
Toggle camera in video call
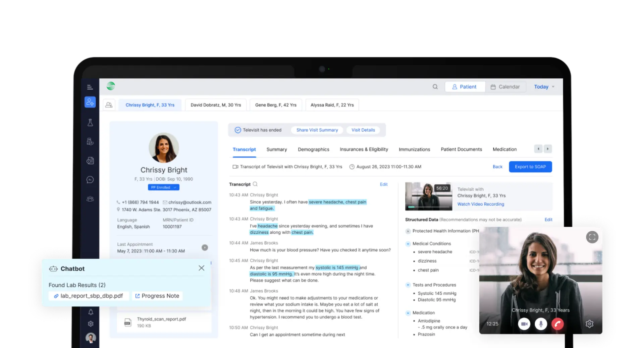(524, 324)
